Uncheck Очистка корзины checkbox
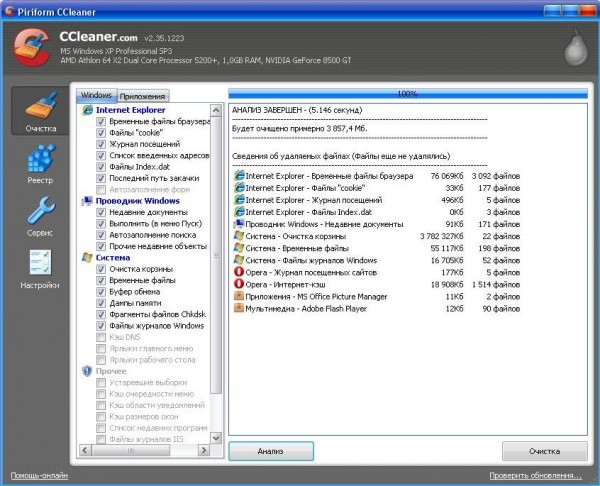Viewport: 600px width, 486px height. coord(101,269)
